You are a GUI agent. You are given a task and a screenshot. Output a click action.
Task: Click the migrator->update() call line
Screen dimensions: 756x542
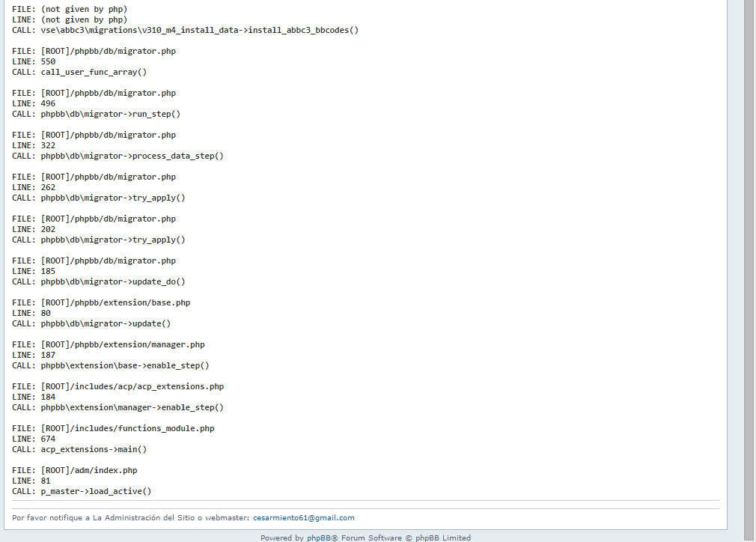(x=106, y=323)
